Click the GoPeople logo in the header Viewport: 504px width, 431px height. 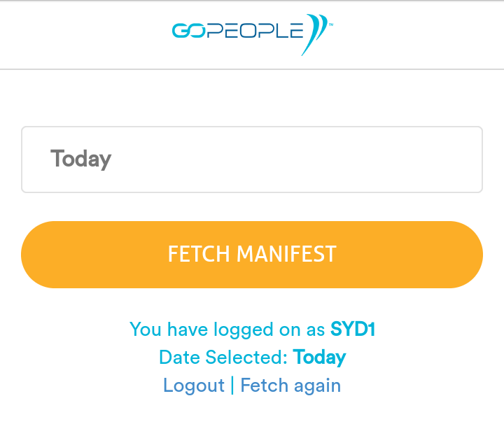coord(252,34)
